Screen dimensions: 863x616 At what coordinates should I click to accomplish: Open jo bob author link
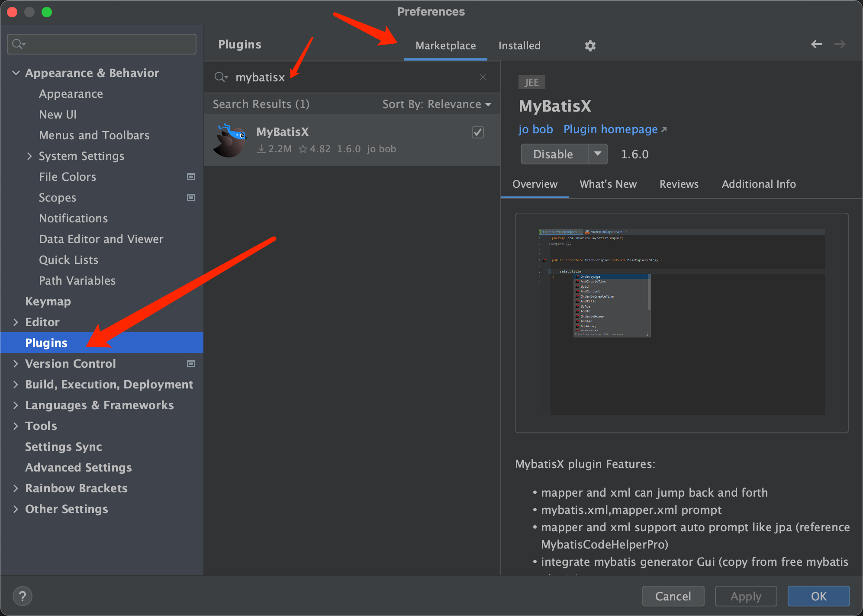tap(535, 129)
